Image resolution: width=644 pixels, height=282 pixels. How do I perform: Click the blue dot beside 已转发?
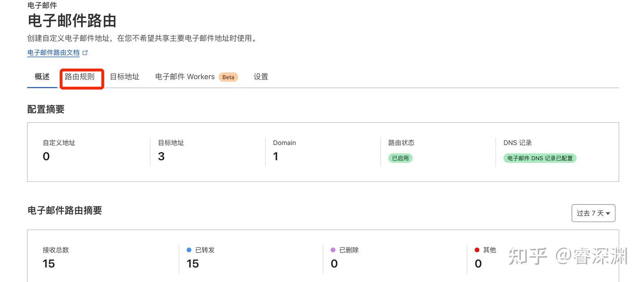[x=188, y=250]
